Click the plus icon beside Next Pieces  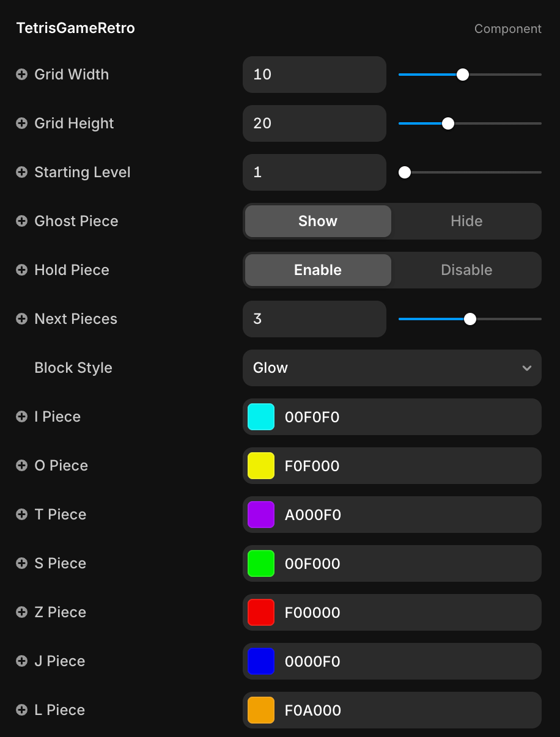(22, 319)
